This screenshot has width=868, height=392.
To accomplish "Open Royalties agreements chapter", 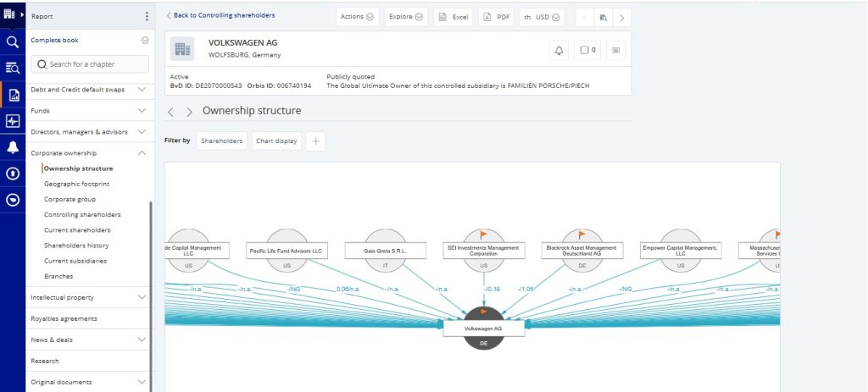I will (x=64, y=318).
